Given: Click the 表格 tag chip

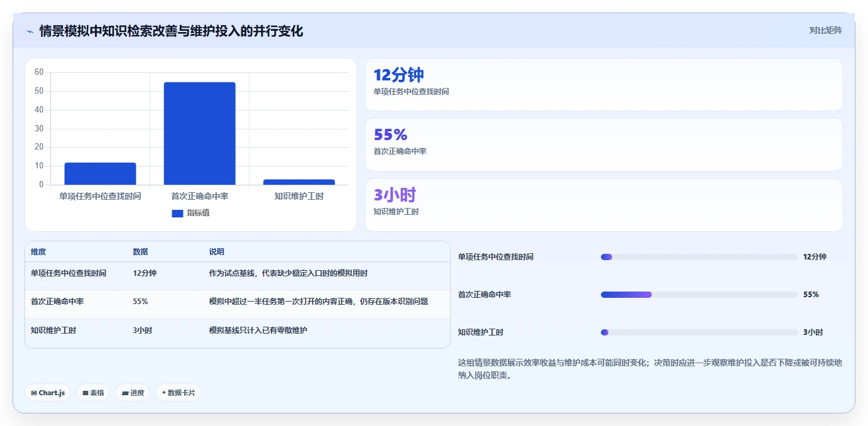Looking at the screenshot, I should [x=93, y=393].
